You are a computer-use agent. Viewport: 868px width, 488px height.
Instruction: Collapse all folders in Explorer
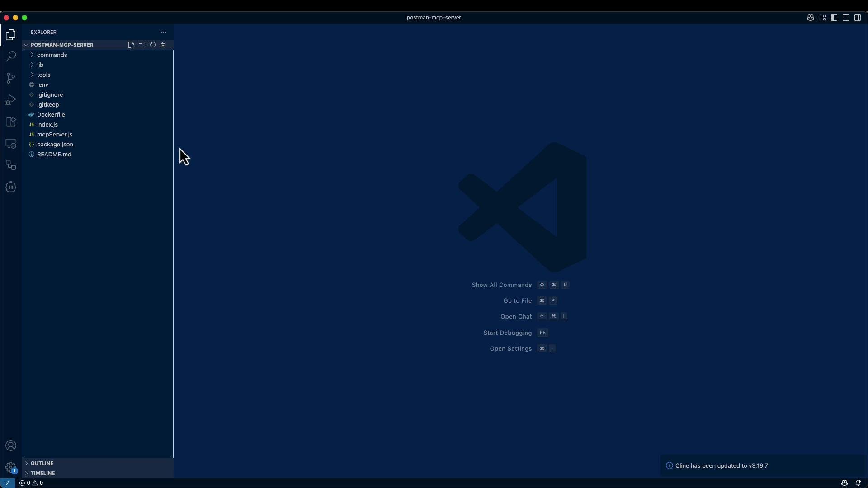(164, 45)
